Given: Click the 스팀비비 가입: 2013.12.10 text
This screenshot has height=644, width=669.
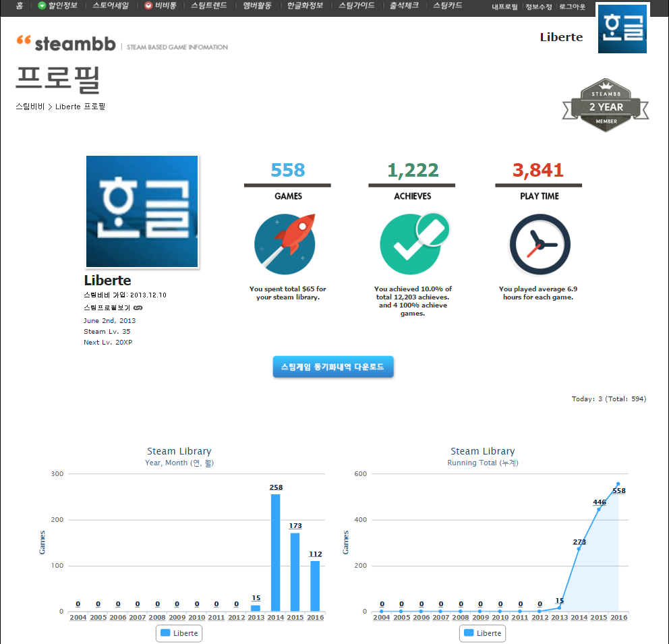Looking at the screenshot, I should (x=125, y=295).
